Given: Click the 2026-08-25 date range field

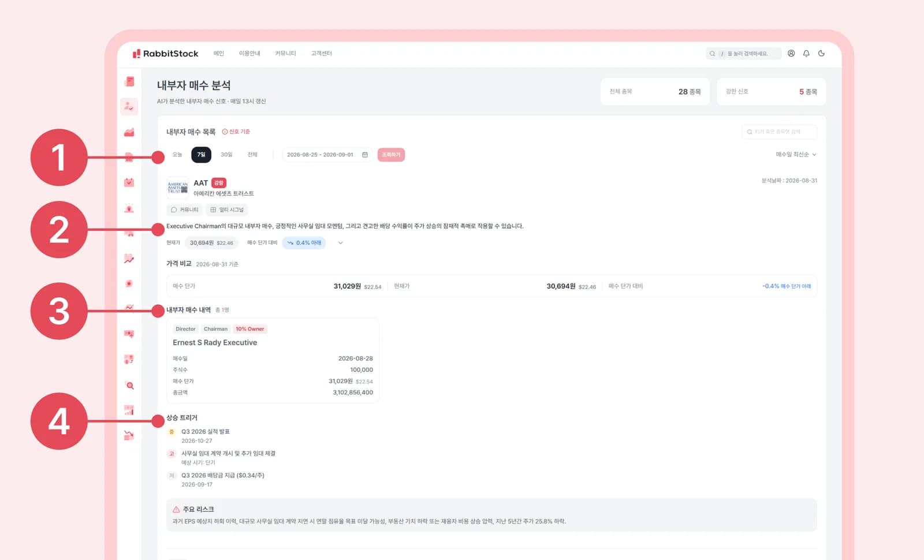Looking at the screenshot, I should pos(327,155).
